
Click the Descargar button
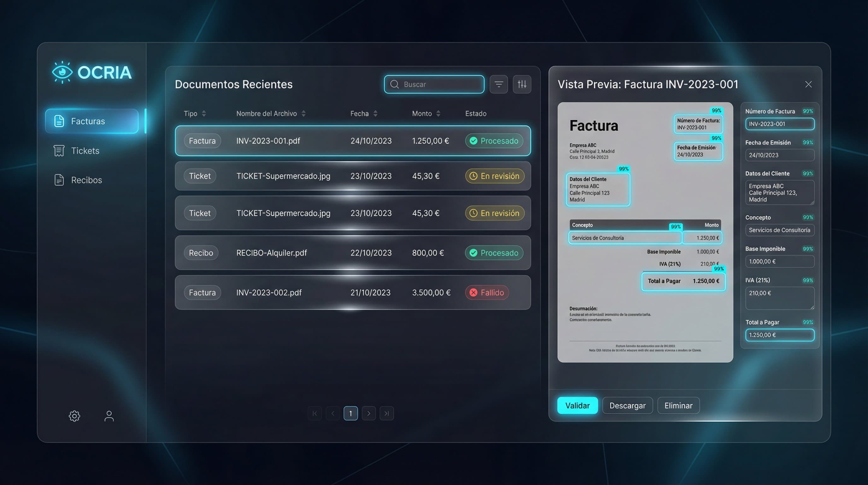[x=627, y=405]
